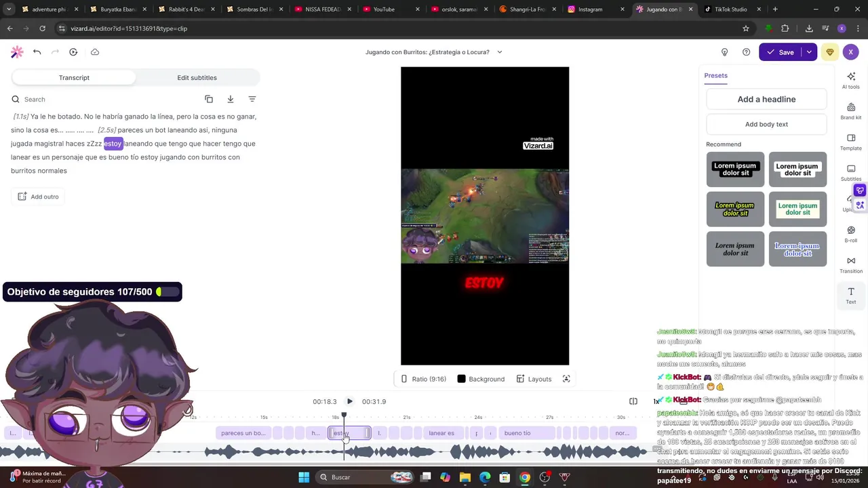Image resolution: width=868 pixels, height=488 pixels.
Task: Reload the browser page
Action: tap(42, 28)
